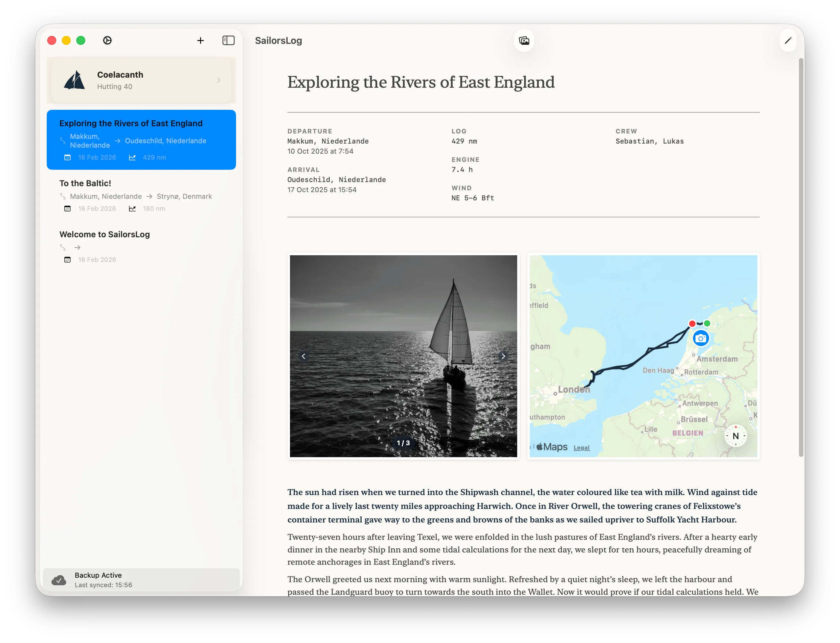This screenshot has height=643, width=840.
Task: Open the photo gallery icon in toolbar
Action: pos(524,41)
